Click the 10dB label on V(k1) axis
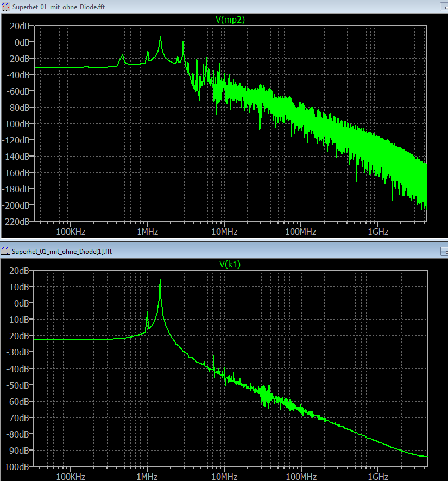 point(19,287)
